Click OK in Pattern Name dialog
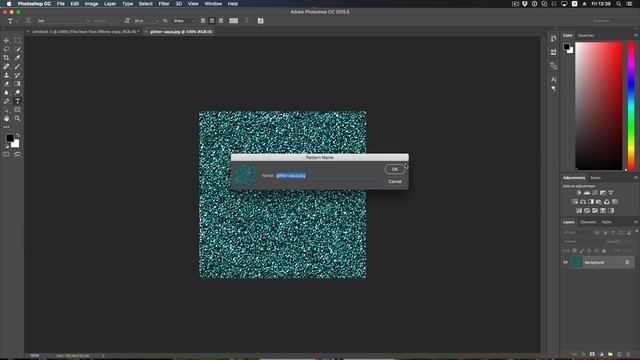 coord(395,169)
